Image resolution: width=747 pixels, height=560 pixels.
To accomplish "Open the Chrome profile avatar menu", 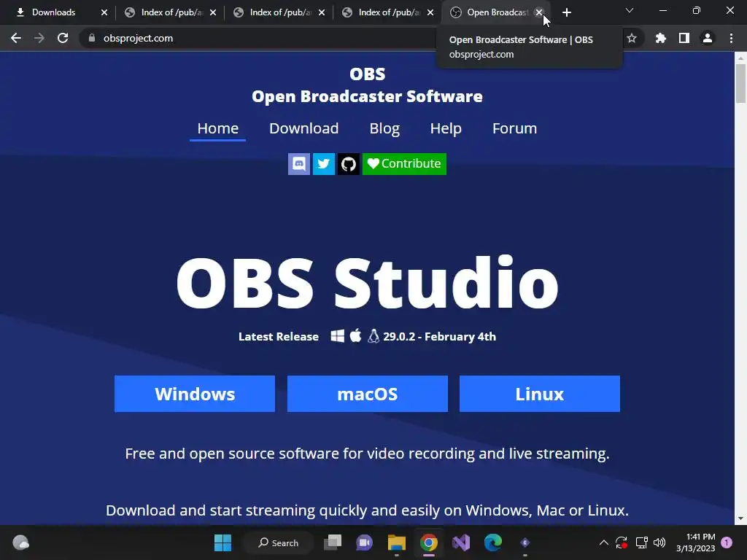I will pos(708,38).
